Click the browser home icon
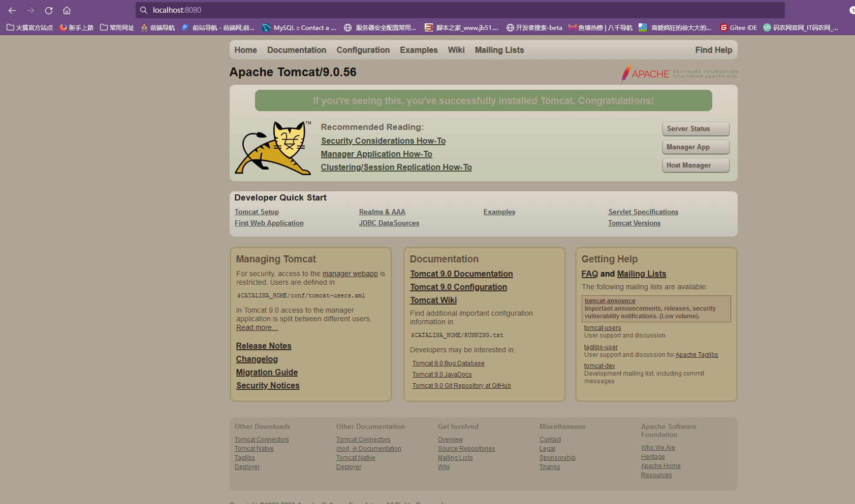This screenshot has width=855, height=504. 67,10
